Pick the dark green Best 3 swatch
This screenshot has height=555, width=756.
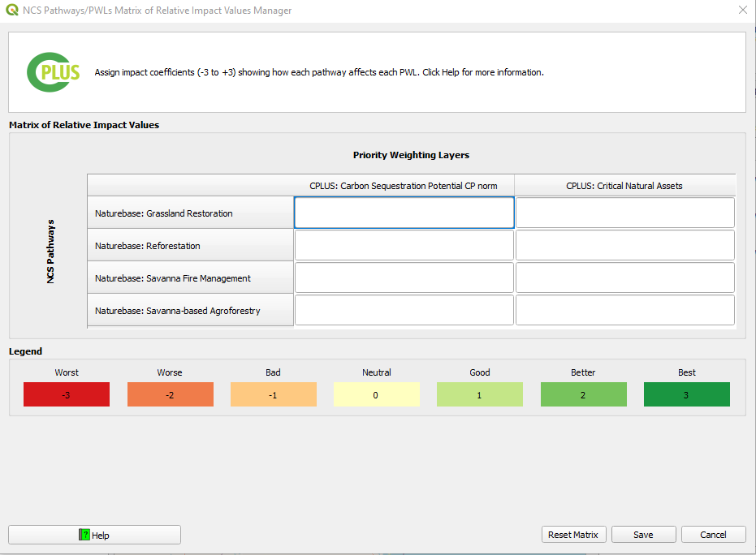point(686,394)
